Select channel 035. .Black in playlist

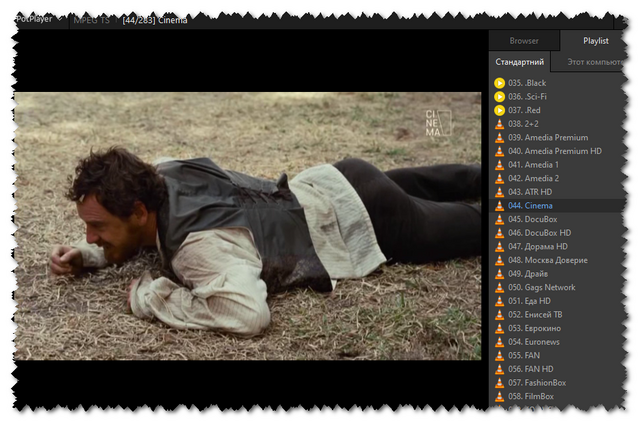(x=527, y=83)
